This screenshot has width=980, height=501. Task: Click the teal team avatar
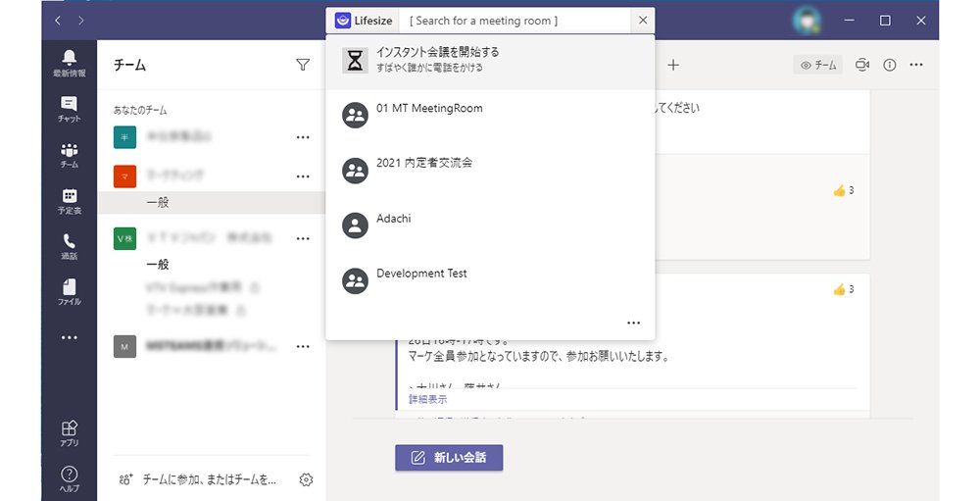click(125, 137)
